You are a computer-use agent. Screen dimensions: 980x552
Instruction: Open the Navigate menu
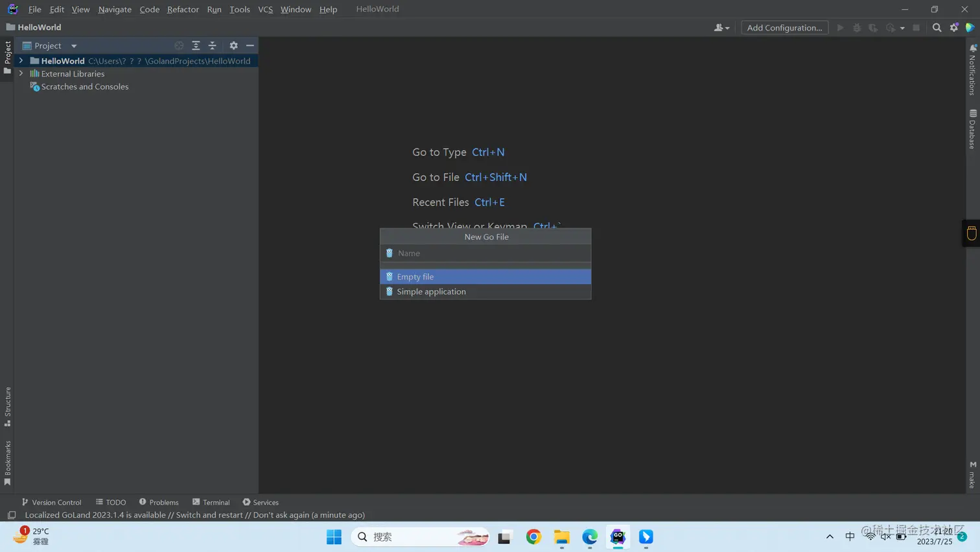(115, 9)
